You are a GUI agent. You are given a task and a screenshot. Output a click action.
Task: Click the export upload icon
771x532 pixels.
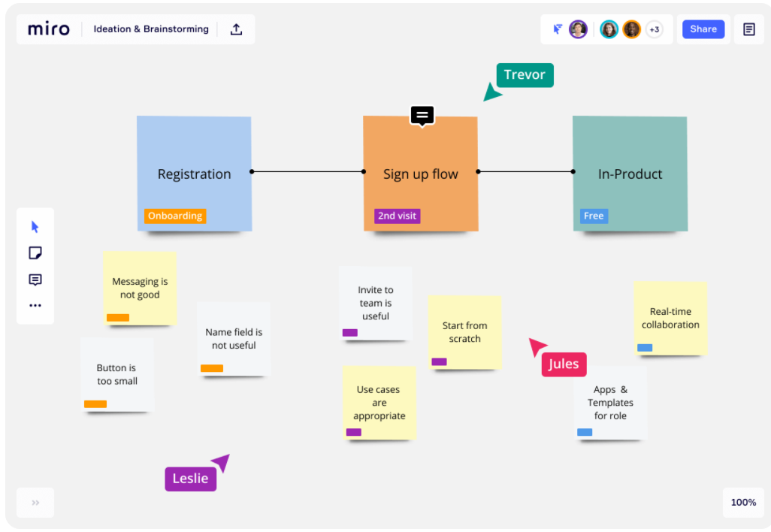(236, 29)
